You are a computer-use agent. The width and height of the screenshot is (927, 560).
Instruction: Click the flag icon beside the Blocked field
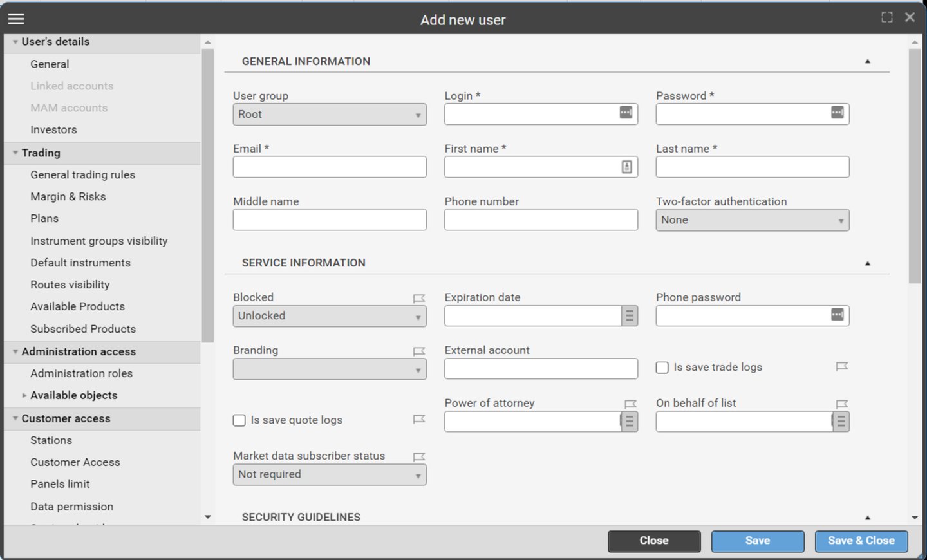[419, 297]
